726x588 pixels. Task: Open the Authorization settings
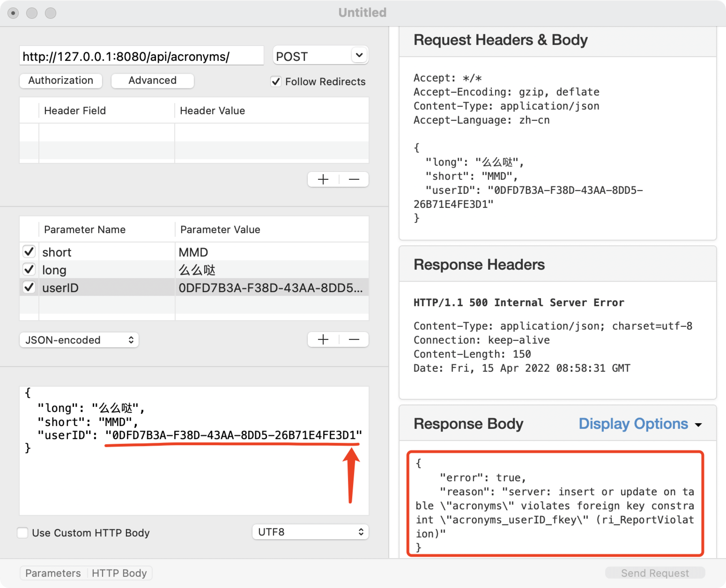pos(61,81)
